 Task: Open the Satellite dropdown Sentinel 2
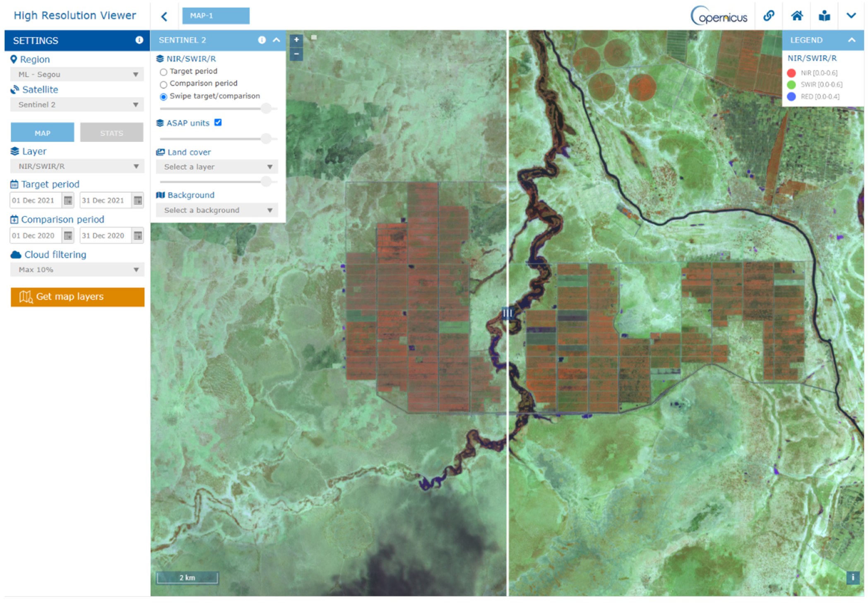pos(77,105)
